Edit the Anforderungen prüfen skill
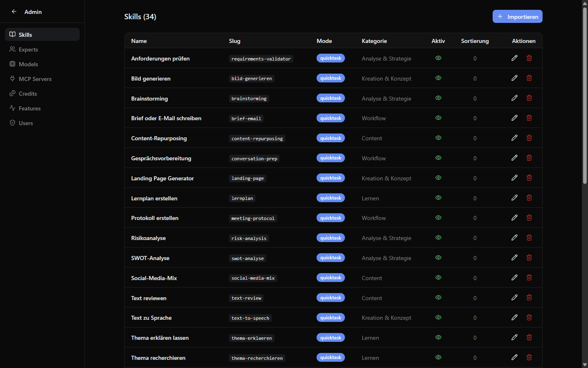This screenshot has height=368, width=588. coord(514,58)
